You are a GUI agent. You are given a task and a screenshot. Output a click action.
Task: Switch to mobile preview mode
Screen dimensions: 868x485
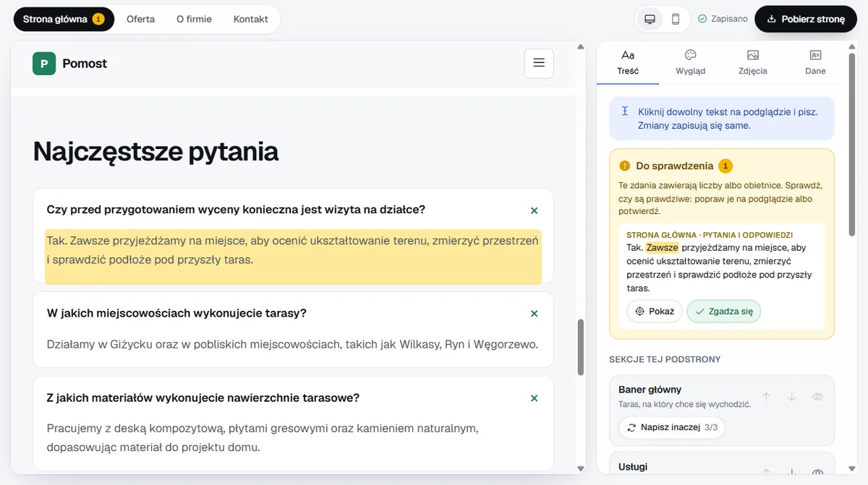(676, 19)
